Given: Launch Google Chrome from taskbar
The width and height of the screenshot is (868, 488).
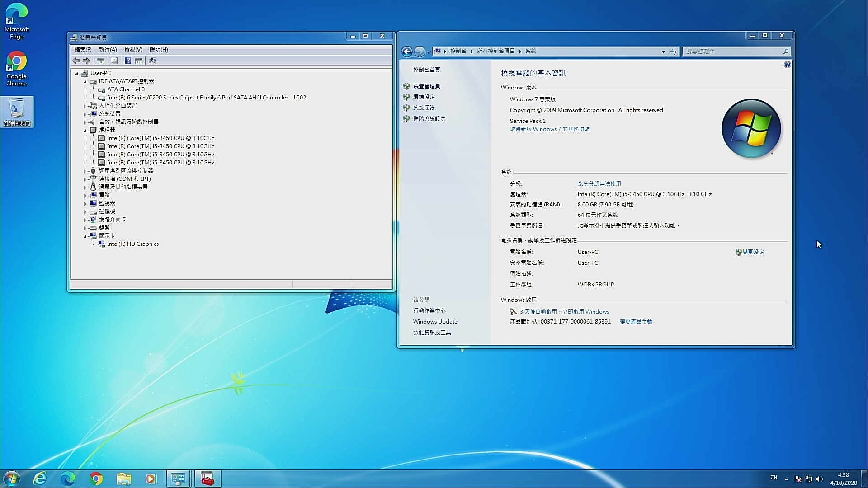Looking at the screenshot, I should (96, 479).
